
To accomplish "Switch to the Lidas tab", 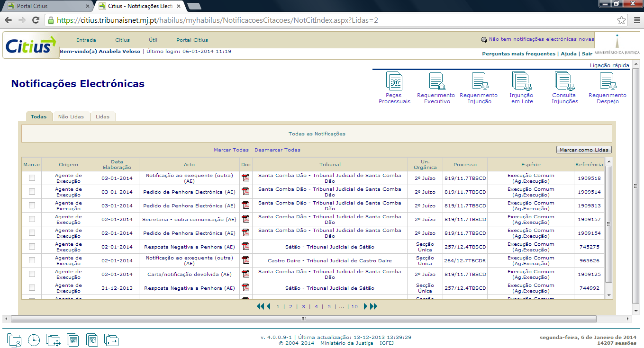I will click(102, 116).
